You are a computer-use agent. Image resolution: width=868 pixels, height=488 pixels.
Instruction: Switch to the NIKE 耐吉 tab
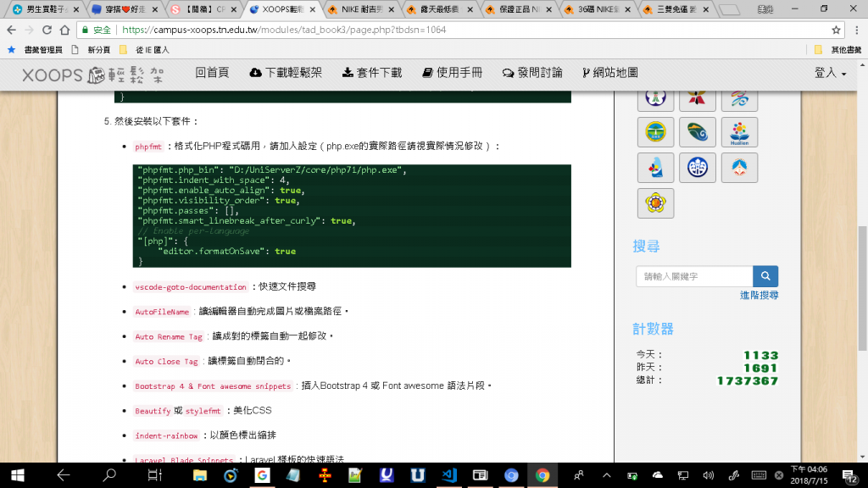[x=361, y=9]
